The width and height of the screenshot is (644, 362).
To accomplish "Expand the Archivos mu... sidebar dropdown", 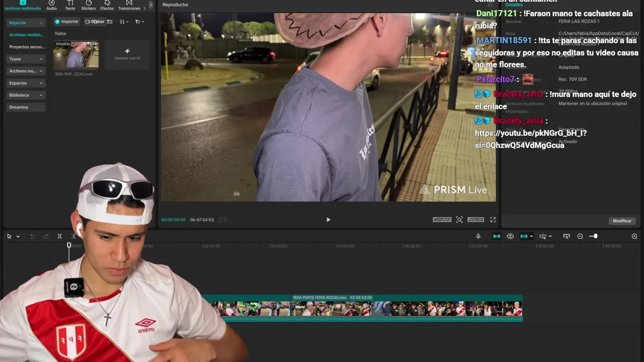I will pyautogui.click(x=26, y=71).
